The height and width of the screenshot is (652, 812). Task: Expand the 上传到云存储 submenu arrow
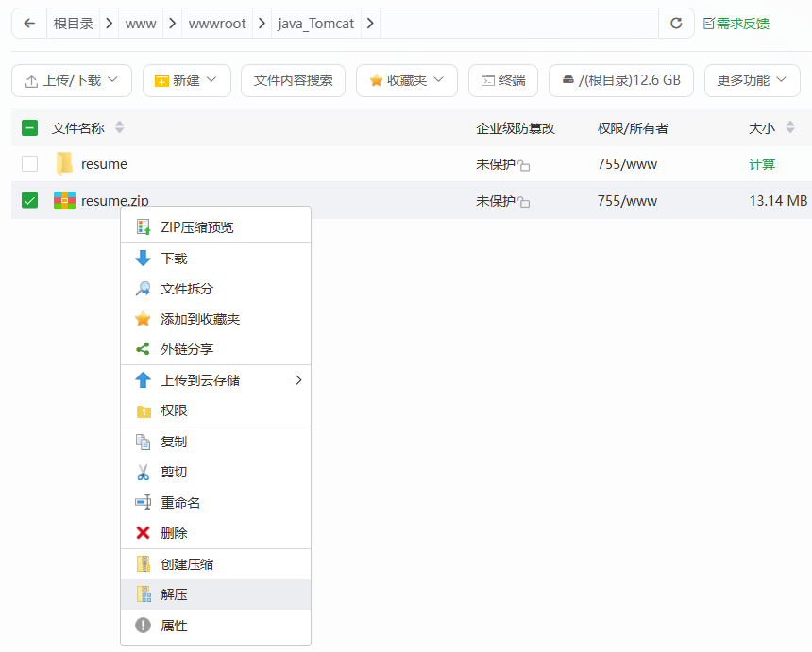pos(298,379)
